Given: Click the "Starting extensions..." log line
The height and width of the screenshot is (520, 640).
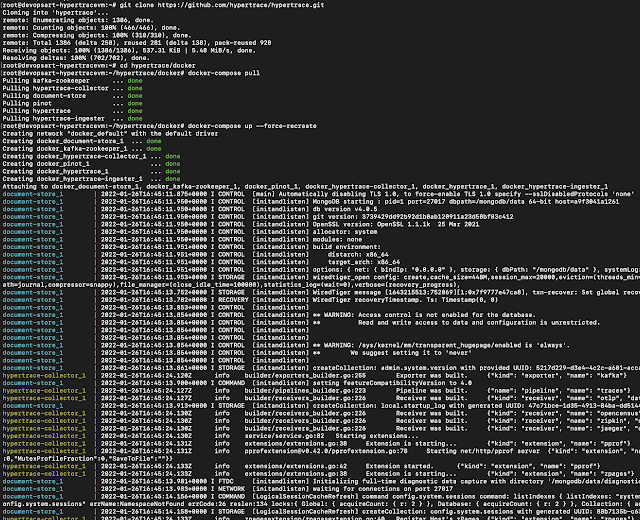Looking at the screenshot, I should (211, 436).
